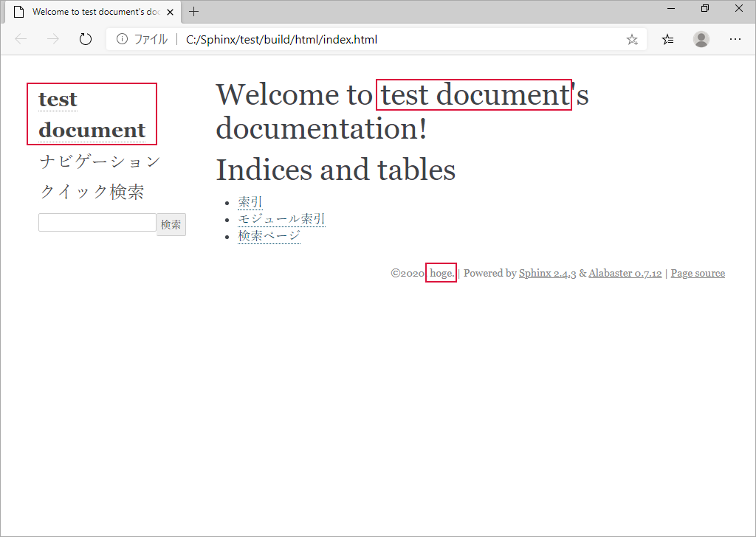This screenshot has width=756, height=537.
Task: Click the browser back arrow
Action: pos(21,39)
